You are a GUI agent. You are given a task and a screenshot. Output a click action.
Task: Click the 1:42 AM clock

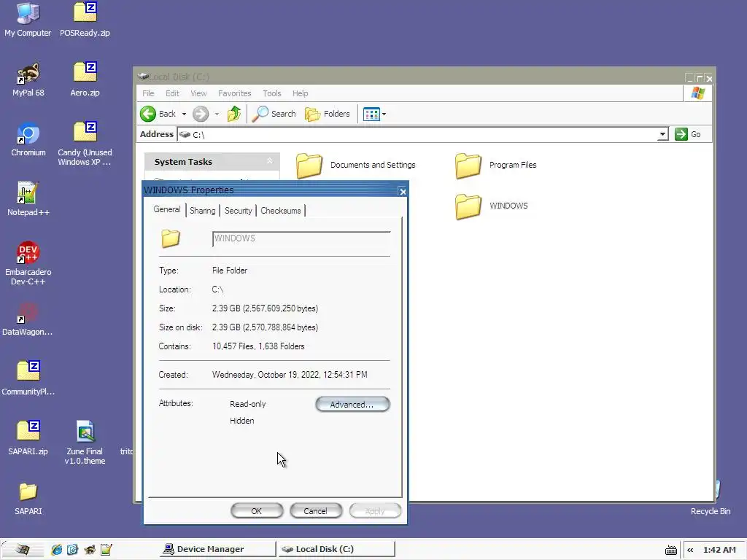click(x=719, y=550)
